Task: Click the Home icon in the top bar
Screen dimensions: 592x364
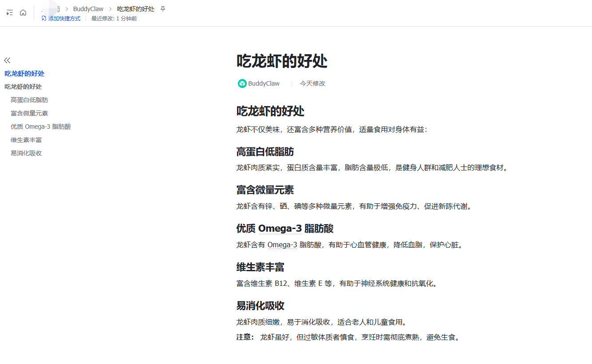Action: [x=23, y=12]
